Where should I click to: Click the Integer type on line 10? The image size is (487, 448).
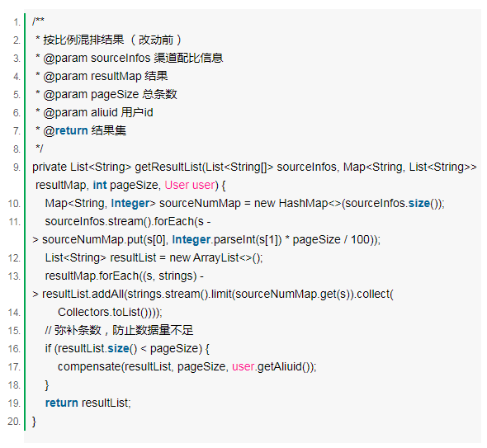point(130,203)
